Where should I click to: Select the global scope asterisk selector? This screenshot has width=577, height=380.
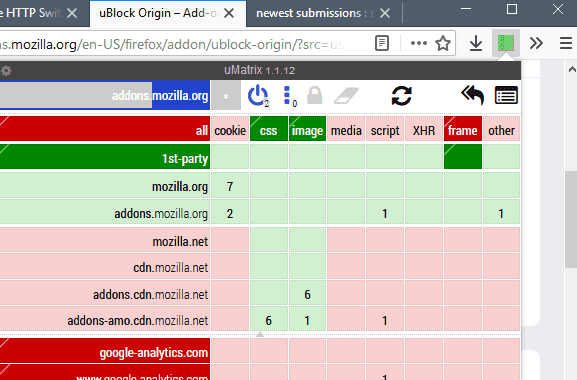(x=226, y=96)
